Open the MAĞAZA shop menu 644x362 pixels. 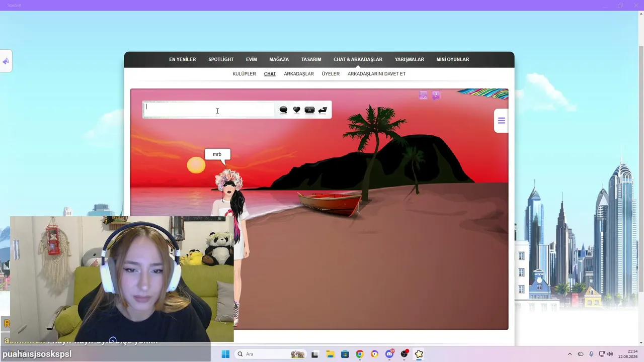click(x=279, y=59)
